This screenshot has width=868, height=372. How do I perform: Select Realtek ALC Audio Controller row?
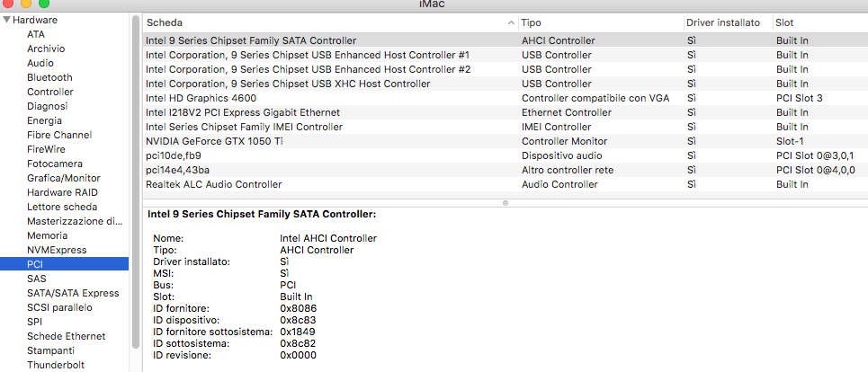coord(505,184)
